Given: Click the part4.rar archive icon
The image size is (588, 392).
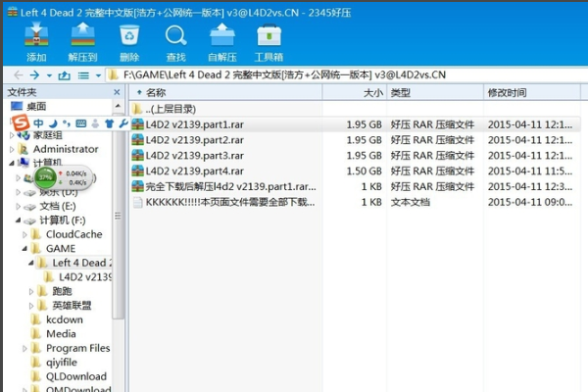Looking at the screenshot, I should click(x=137, y=171).
